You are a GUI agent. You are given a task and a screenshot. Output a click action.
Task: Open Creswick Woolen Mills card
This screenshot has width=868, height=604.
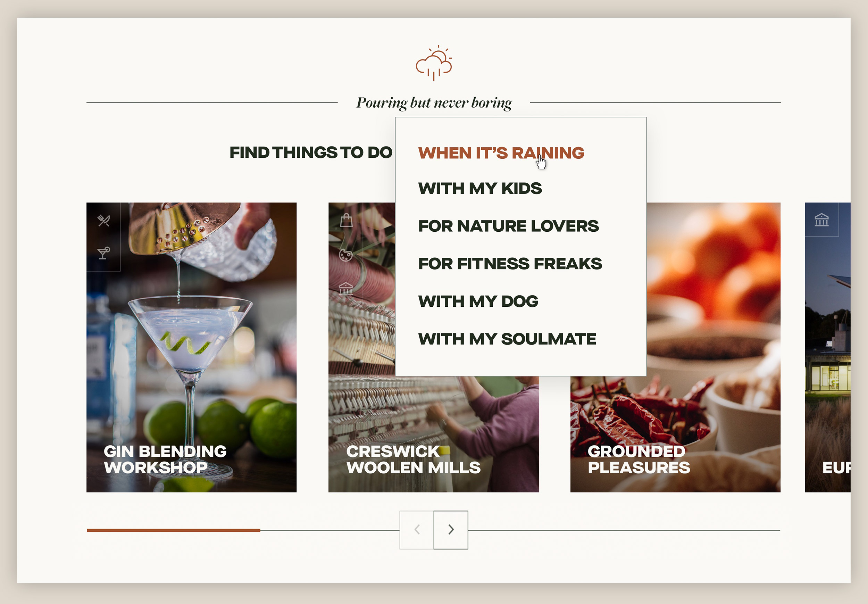click(434, 435)
